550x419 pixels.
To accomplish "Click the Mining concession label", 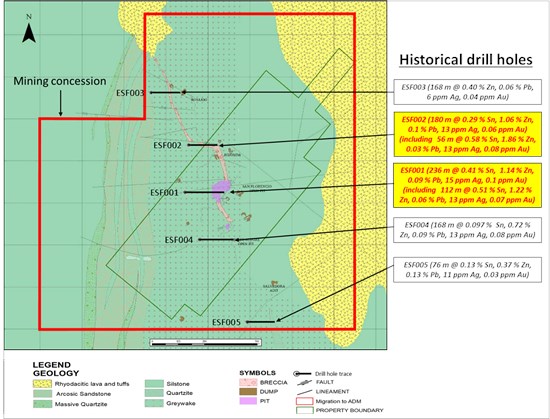I will pos(60,81).
